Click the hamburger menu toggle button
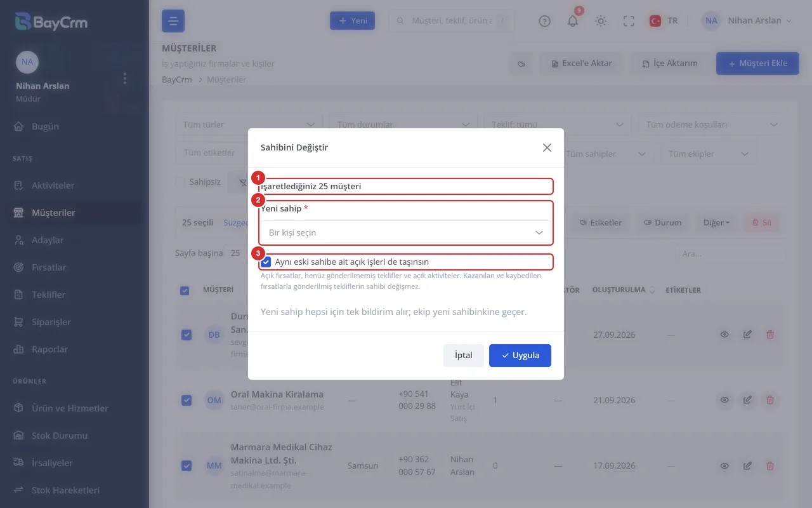Viewport: 812px width, 508px height. (x=173, y=21)
